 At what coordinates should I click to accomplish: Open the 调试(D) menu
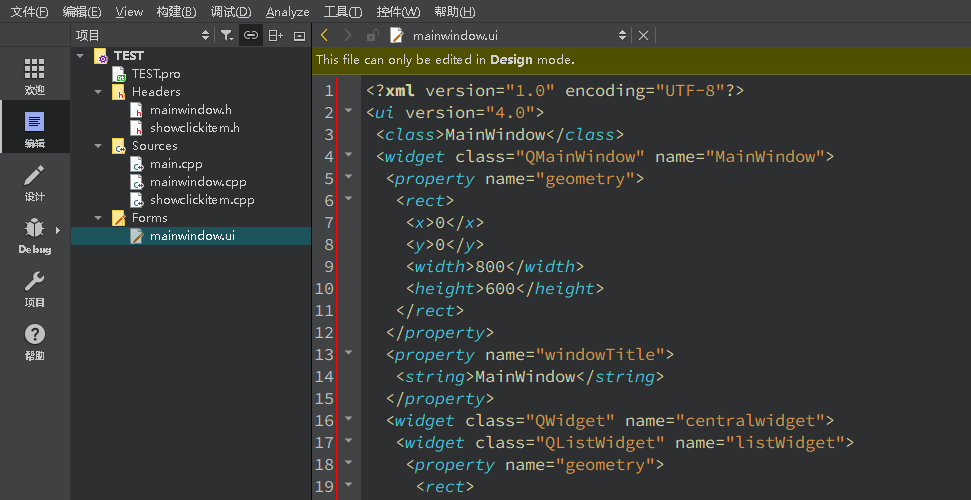[x=231, y=12]
